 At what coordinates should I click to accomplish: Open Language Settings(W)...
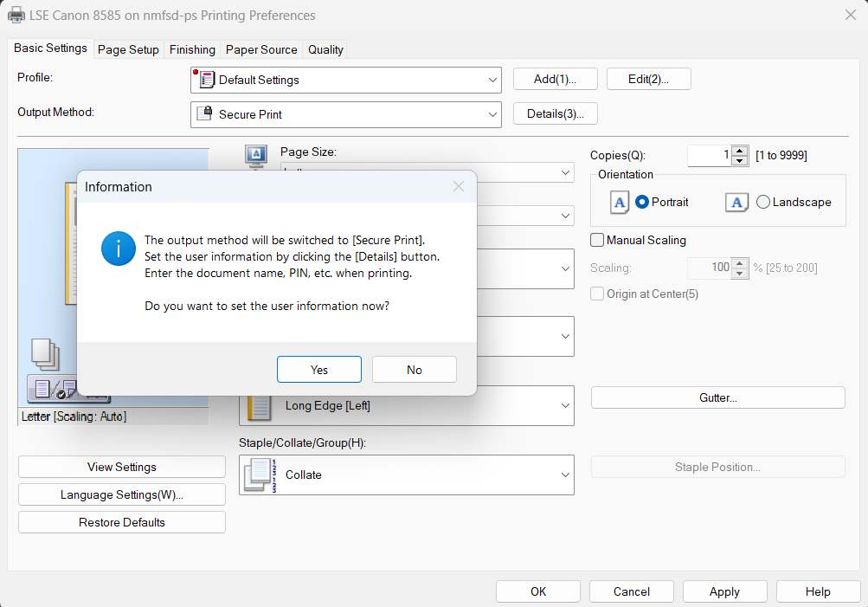click(x=122, y=494)
